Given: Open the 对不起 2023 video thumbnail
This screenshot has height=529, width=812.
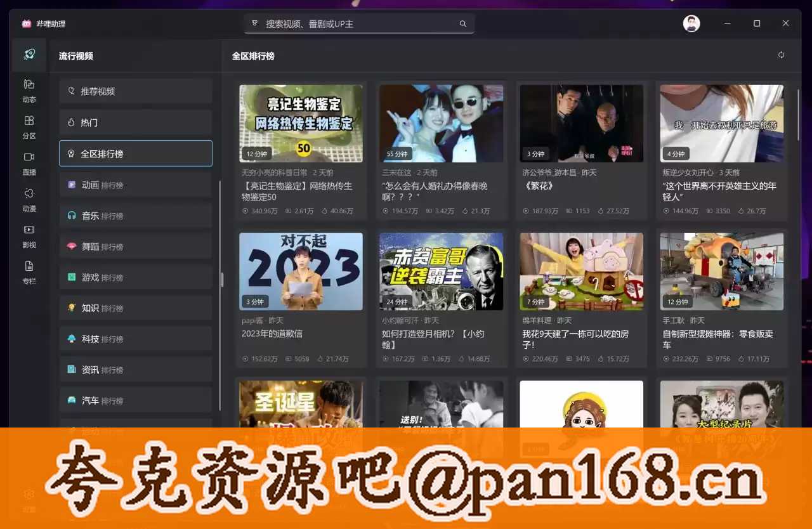Looking at the screenshot, I should (301, 271).
